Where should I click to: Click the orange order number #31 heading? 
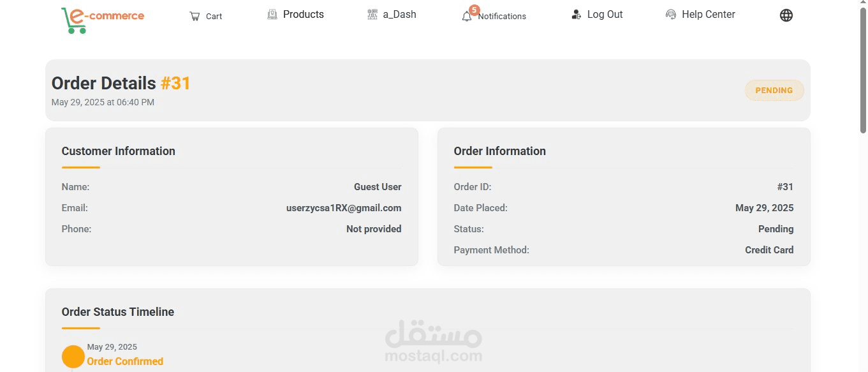pos(175,83)
